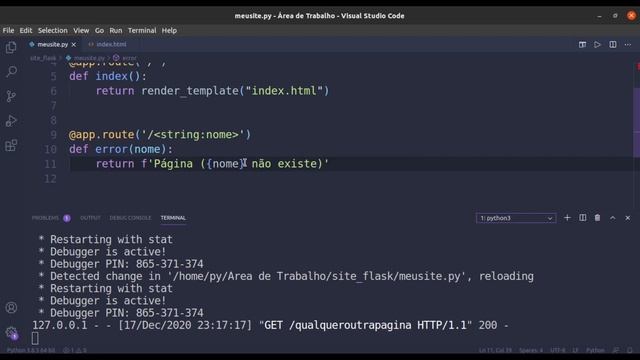Click 'Detected change in' terminal line
This screenshot has height=360, width=640.
pyautogui.click(x=286, y=276)
